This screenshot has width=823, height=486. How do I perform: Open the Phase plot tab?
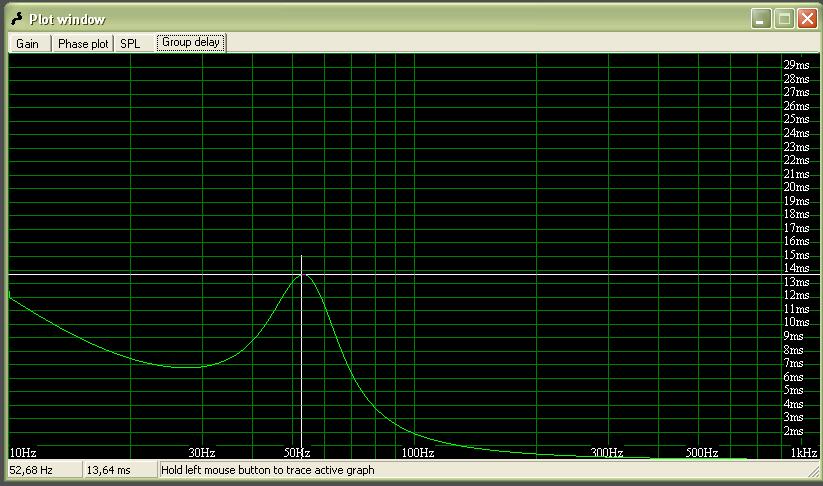(83, 44)
